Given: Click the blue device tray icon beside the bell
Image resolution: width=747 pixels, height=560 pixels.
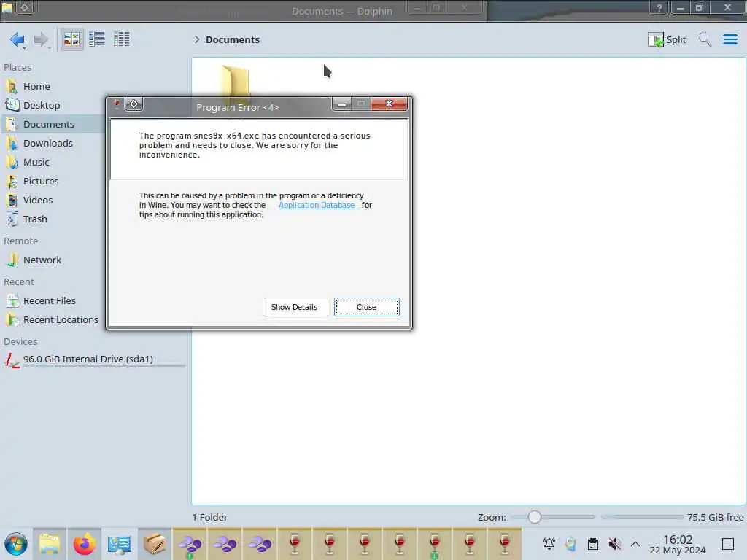Looking at the screenshot, I should coord(570,544).
